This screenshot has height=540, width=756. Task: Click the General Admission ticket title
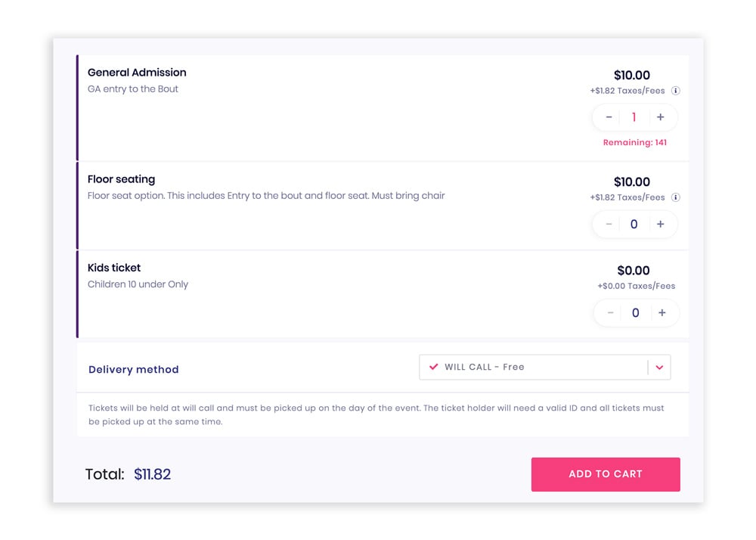137,73
